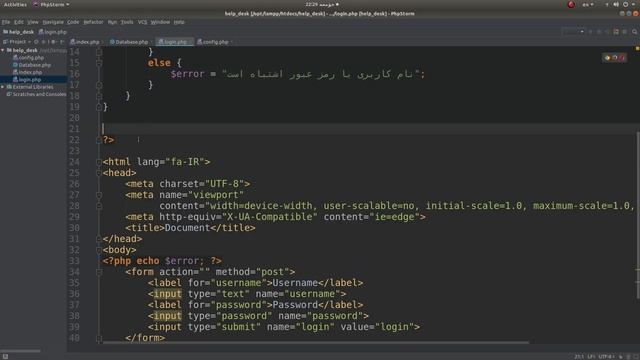
Task: Open in Chrome browser preview icon
Action: point(607,58)
